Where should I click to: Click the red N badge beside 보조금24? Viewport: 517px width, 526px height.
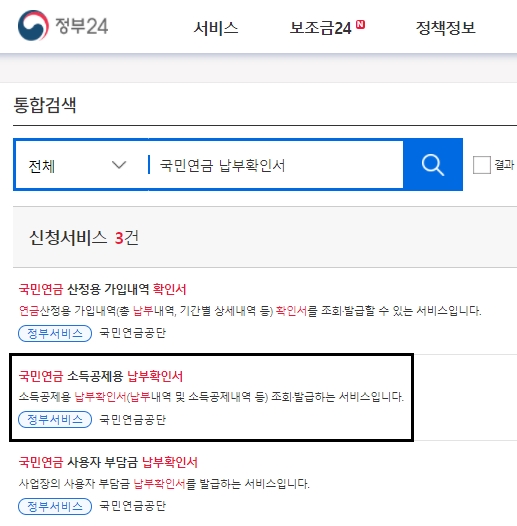[360, 24]
